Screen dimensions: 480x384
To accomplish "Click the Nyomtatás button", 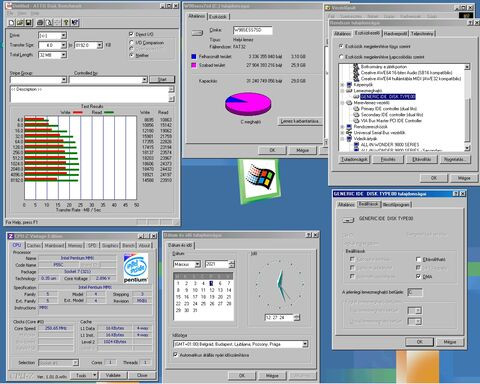I will [454, 159].
